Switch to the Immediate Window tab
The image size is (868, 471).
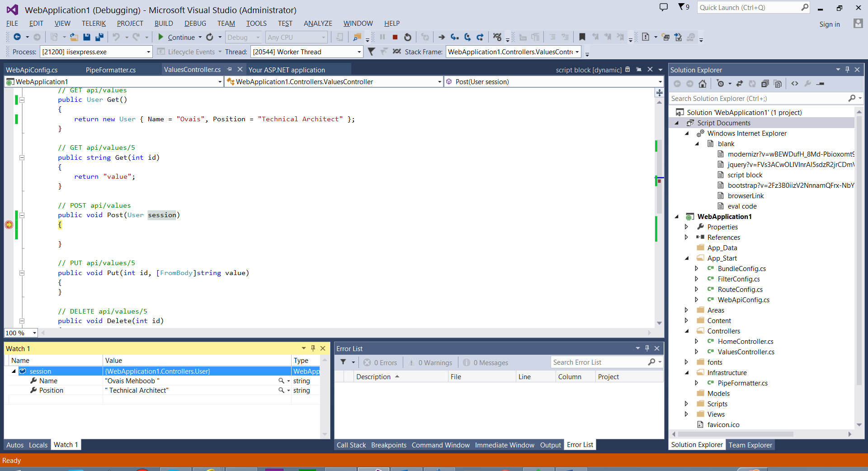[505, 445]
